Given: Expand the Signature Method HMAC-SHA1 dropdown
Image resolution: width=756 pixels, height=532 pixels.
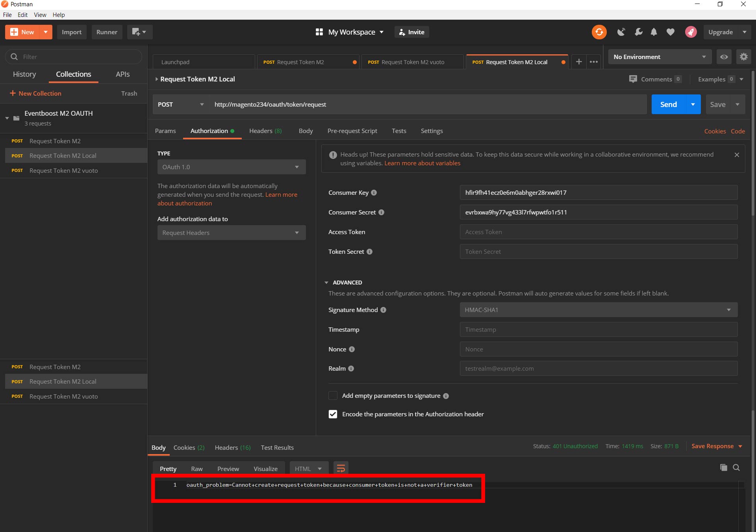Looking at the screenshot, I should tap(598, 310).
